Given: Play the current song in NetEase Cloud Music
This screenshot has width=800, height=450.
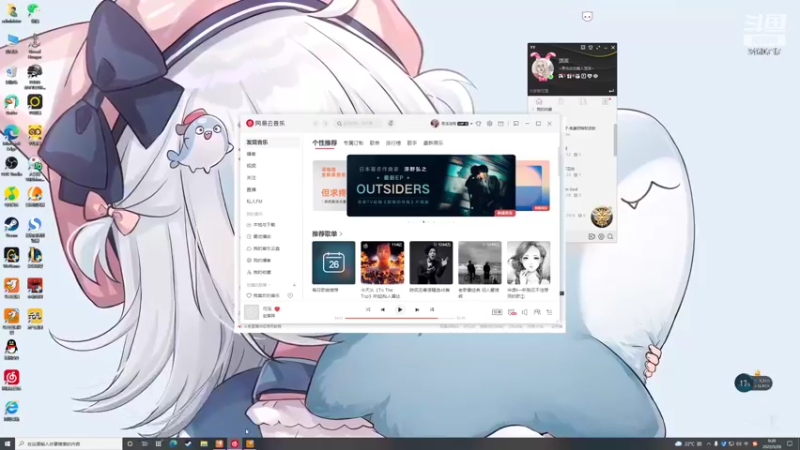Looking at the screenshot, I should pos(399,309).
